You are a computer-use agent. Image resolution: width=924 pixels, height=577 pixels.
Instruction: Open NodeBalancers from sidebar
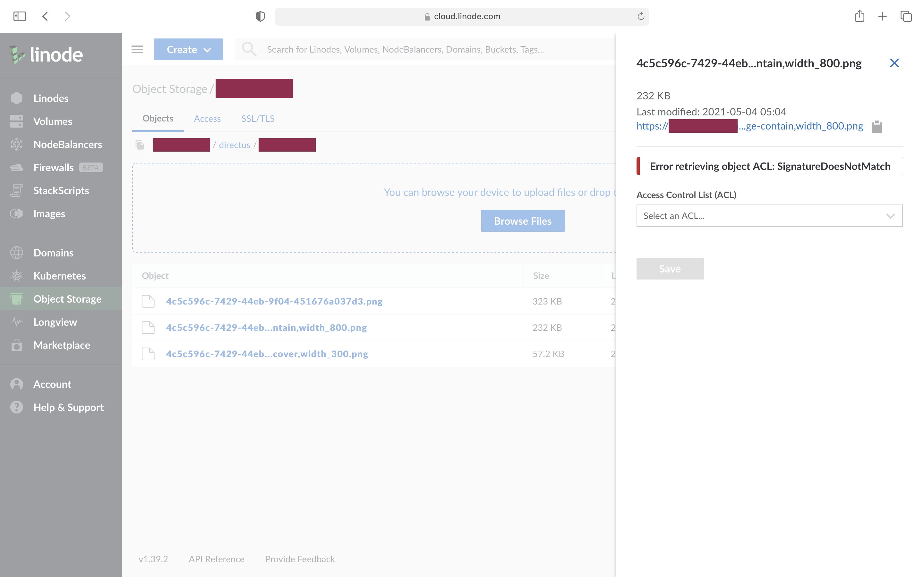67,145
